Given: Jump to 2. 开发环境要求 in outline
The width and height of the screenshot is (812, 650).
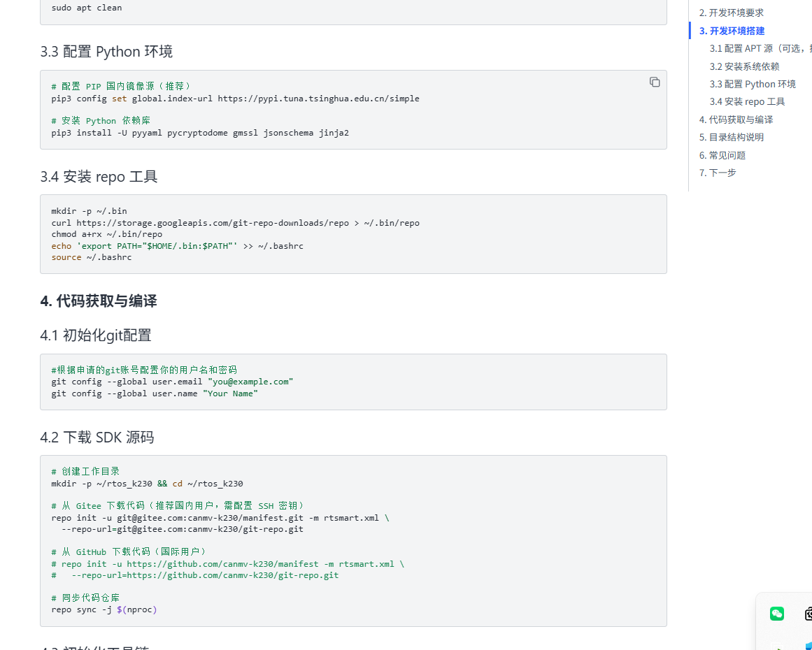Looking at the screenshot, I should (731, 13).
